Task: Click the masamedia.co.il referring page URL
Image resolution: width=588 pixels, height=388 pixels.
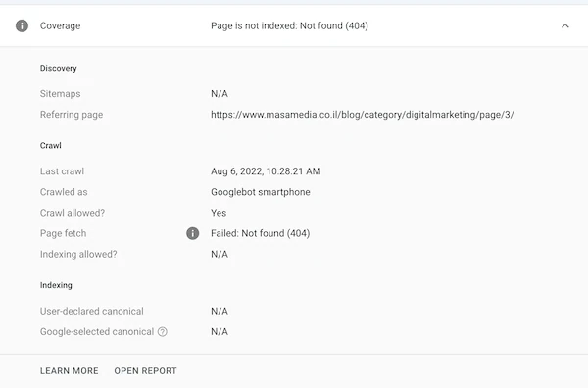Action: pyautogui.click(x=363, y=115)
